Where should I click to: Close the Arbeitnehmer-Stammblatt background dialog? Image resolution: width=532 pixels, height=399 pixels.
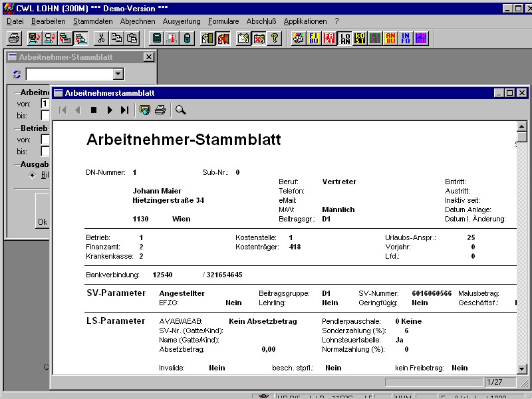[148, 57]
